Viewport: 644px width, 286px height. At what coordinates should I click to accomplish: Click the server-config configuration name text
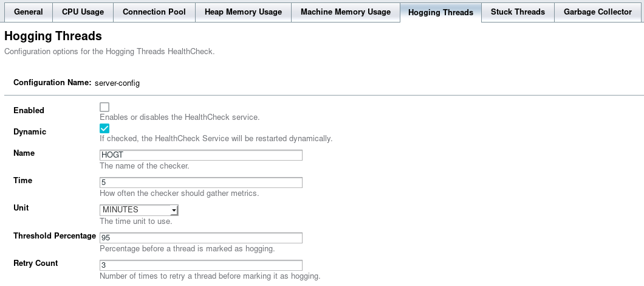coord(117,83)
